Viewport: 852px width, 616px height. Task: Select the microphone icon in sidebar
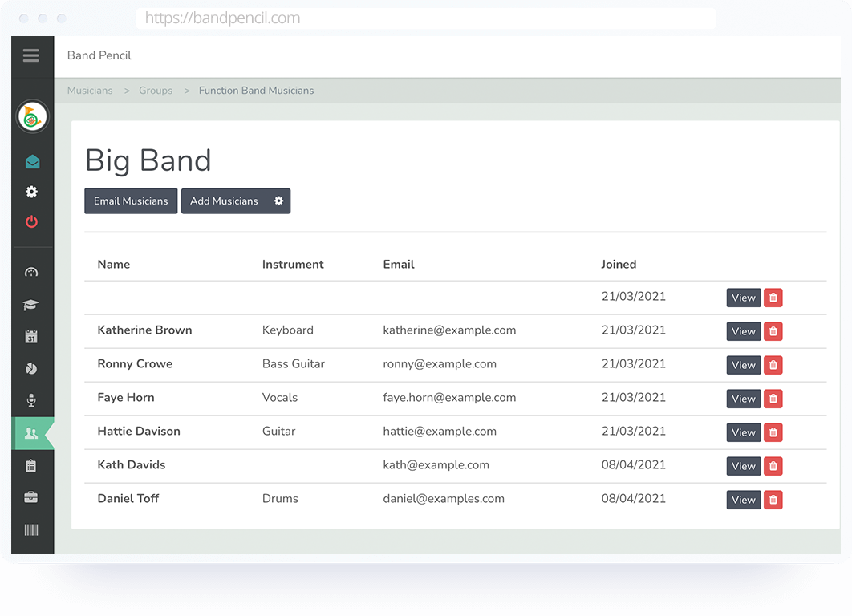click(x=32, y=400)
